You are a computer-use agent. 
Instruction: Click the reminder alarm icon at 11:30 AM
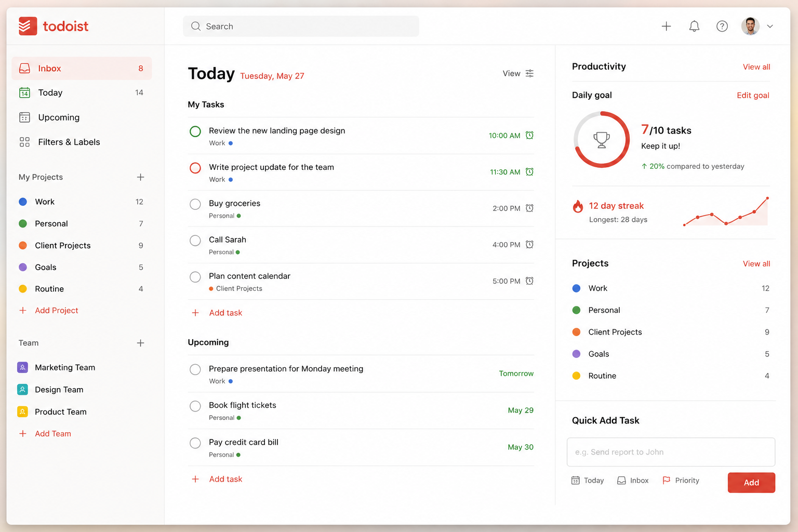coord(529,171)
